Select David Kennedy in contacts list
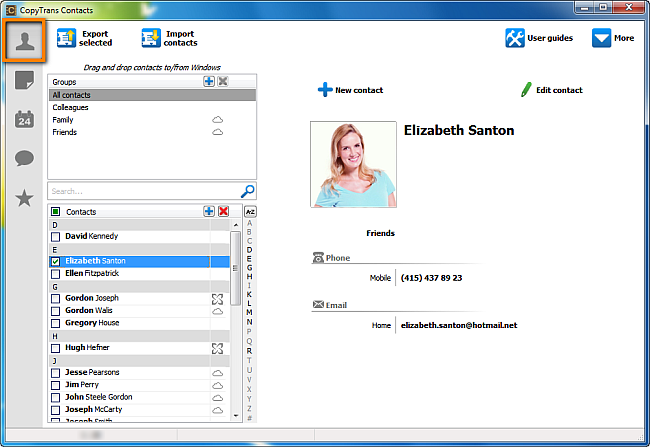The width and height of the screenshot is (650, 447). tap(92, 236)
